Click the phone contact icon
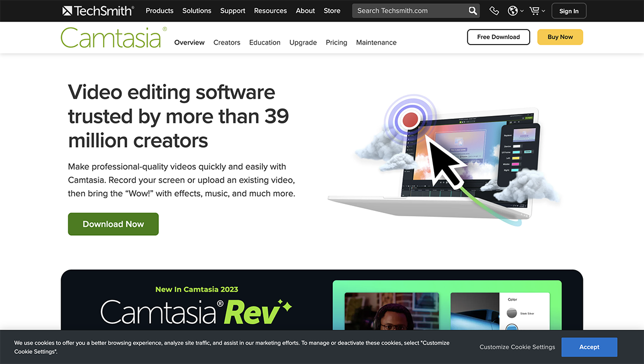644x364 pixels. [x=494, y=10]
